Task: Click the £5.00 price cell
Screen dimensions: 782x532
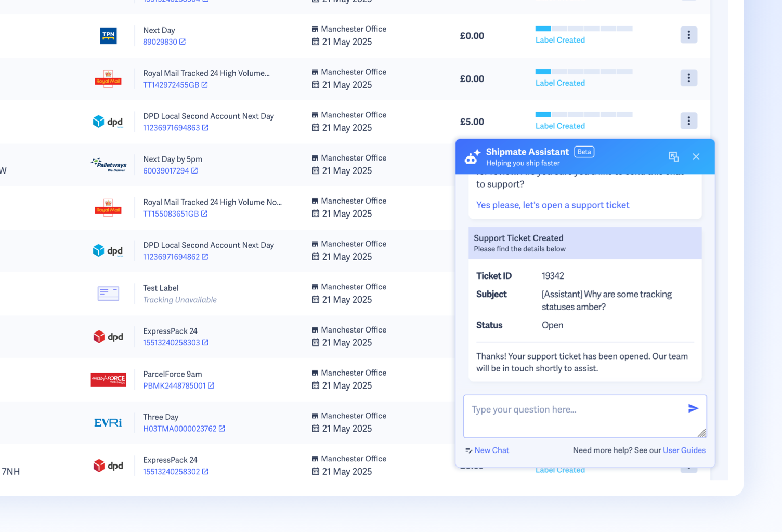Action: (472, 122)
